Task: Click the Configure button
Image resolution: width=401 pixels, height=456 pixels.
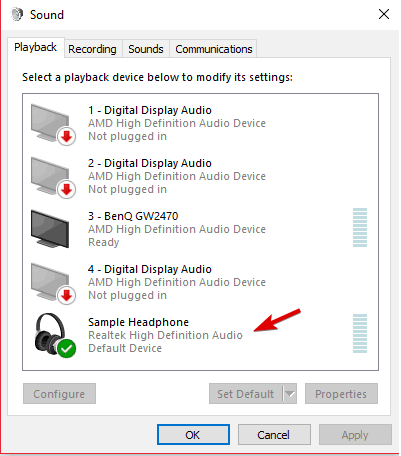Action: click(59, 394)
